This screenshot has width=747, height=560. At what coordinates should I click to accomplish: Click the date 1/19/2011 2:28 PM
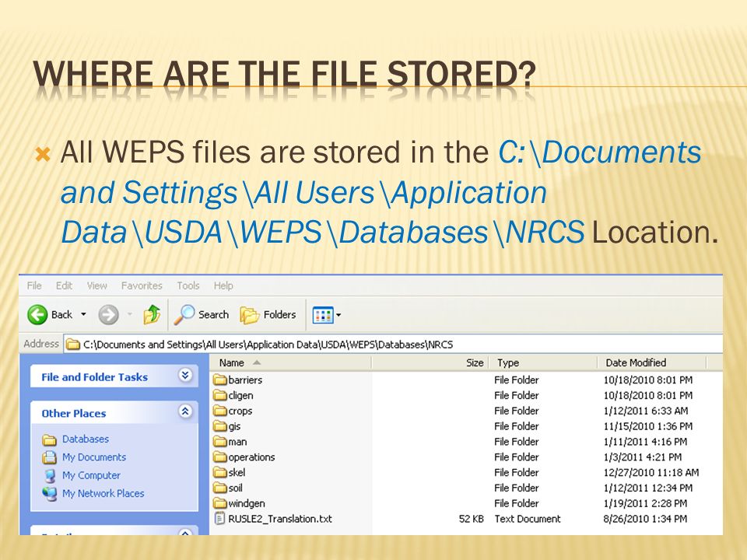[645, 503]
